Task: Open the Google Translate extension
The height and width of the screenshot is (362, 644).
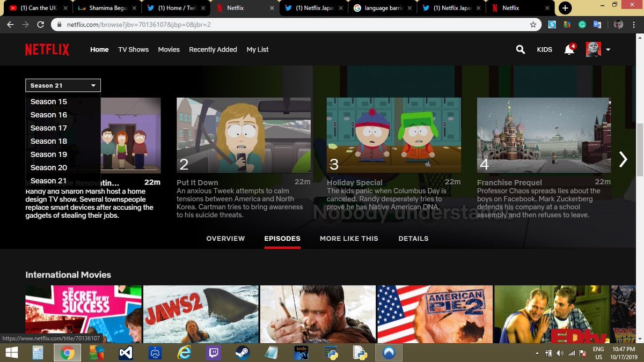Action: (x=597, y=25)
